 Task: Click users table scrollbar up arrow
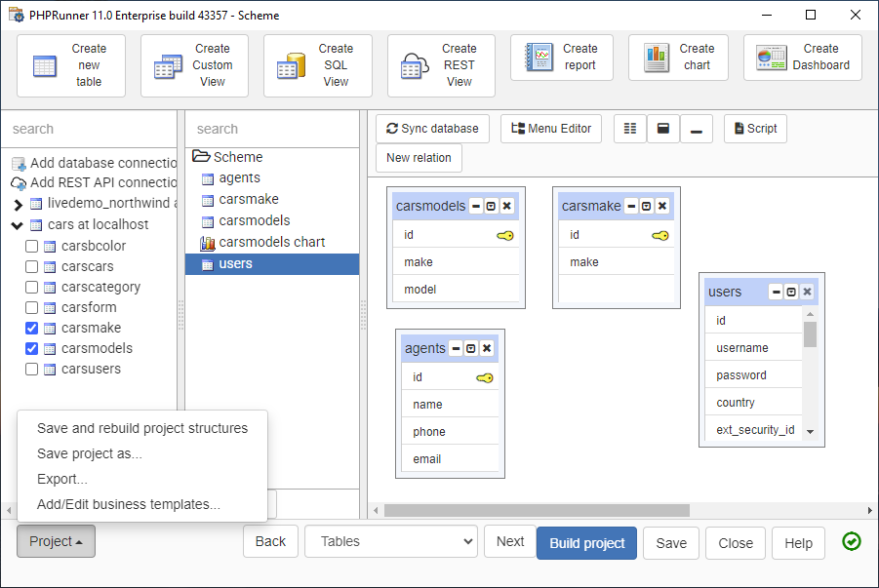click(x=810, y=313)
